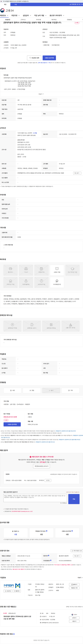Select the 기업 member tab

[16, 4]
